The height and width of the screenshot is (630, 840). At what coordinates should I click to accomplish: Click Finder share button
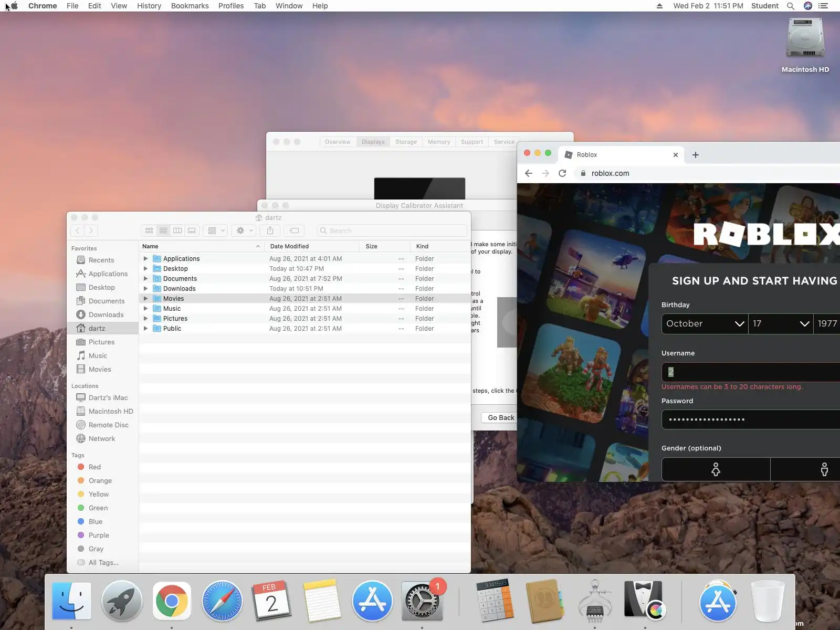[270, 230]
